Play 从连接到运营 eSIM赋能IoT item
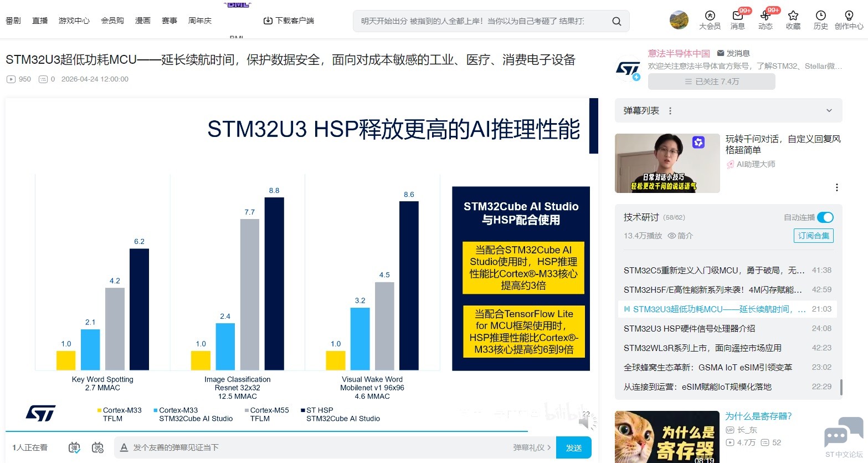Viewport: 868px width, 463px height. tap(728, 386)
